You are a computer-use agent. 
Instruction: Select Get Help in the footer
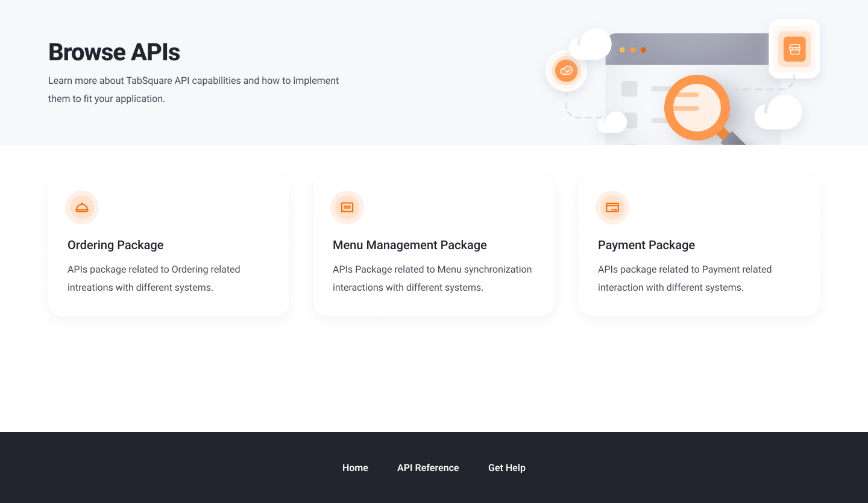(507, 467)
